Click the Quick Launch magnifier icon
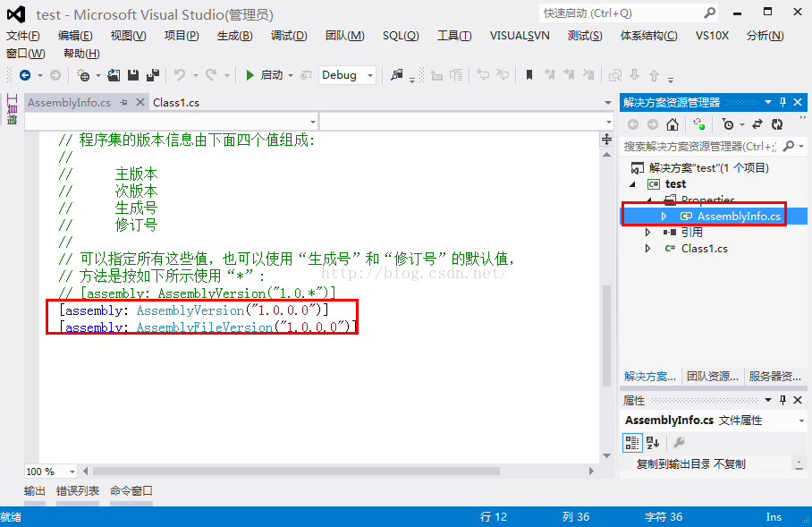This screenshot has width=812, height=527. (709, 13)
